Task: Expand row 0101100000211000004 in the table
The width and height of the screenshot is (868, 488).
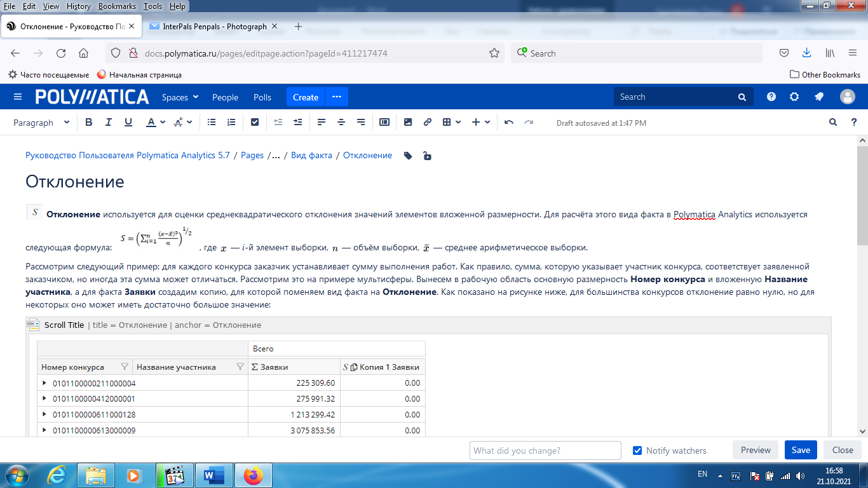Action: [x=44, y=383]
